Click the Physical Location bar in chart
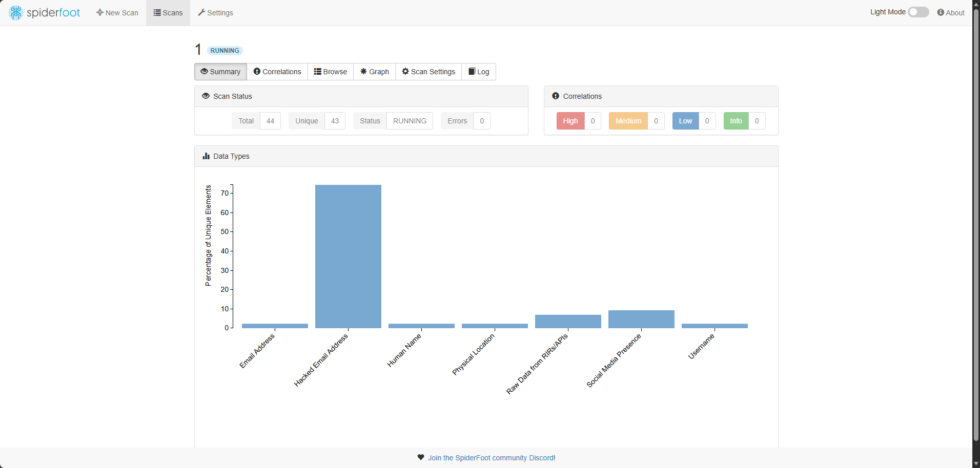 click(495, 326)
